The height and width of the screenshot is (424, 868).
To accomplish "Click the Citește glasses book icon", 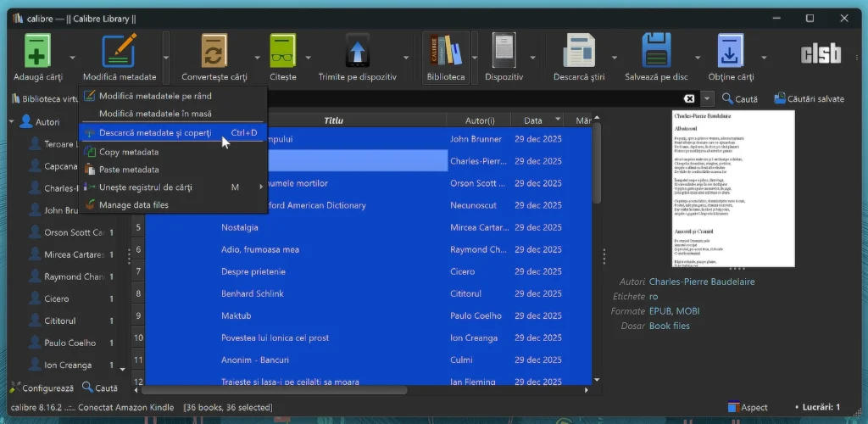I will click(x=282, y=51).
